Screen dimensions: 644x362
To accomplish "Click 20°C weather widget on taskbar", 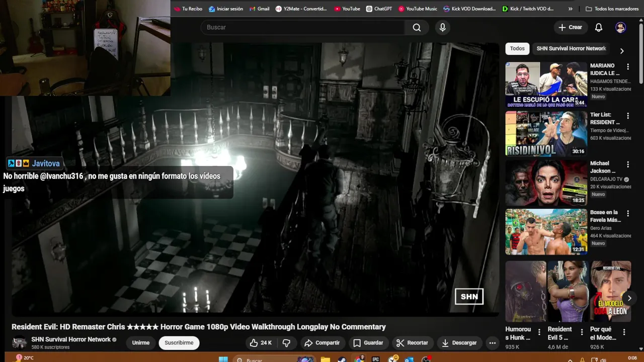I will point(24,358).
